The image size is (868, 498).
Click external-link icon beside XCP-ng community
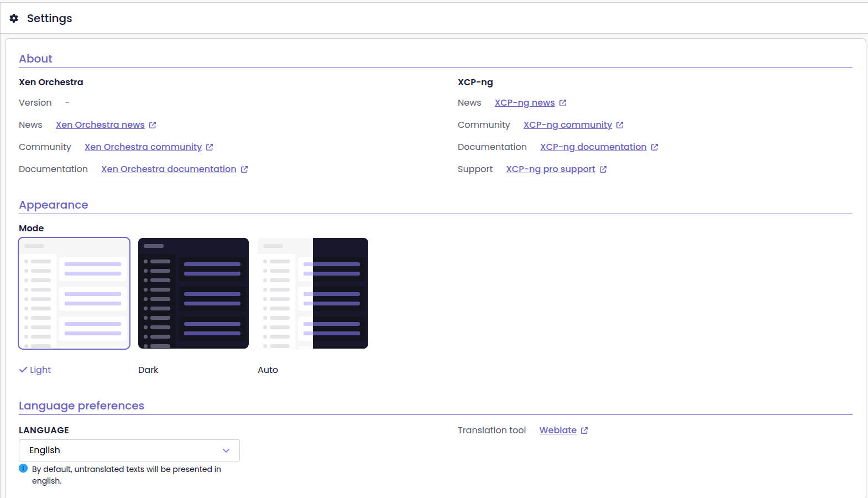pos(620,125)
